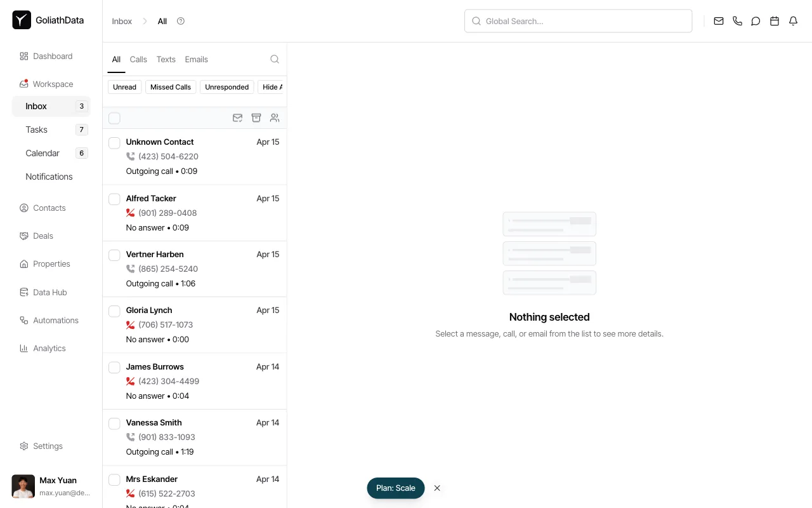Image resolution: width=812 pixels, height=508 pixels.
Task: Open the calendar icon in top bar
Action: coord(774,21)
